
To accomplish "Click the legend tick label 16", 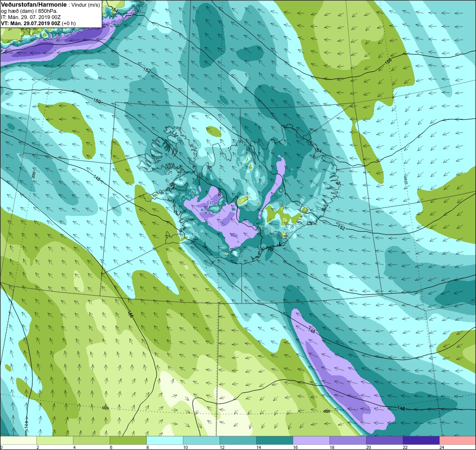I will pos(296,447).
